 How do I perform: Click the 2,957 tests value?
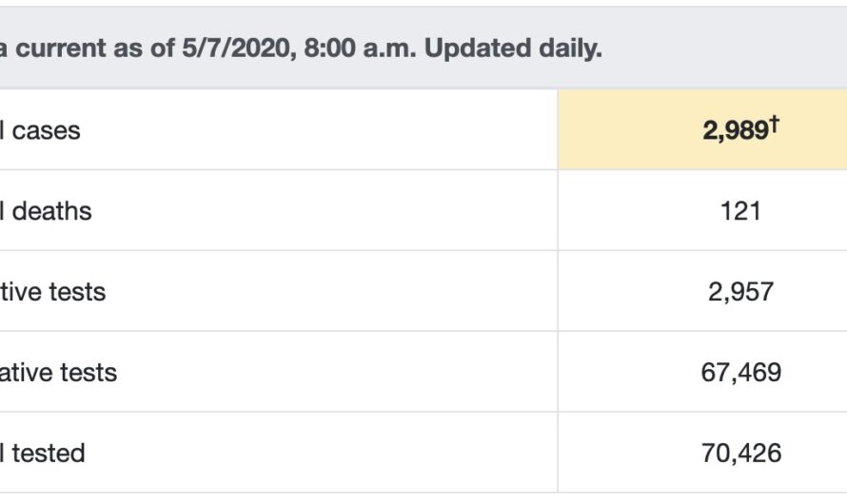click(x=740, y=291)
